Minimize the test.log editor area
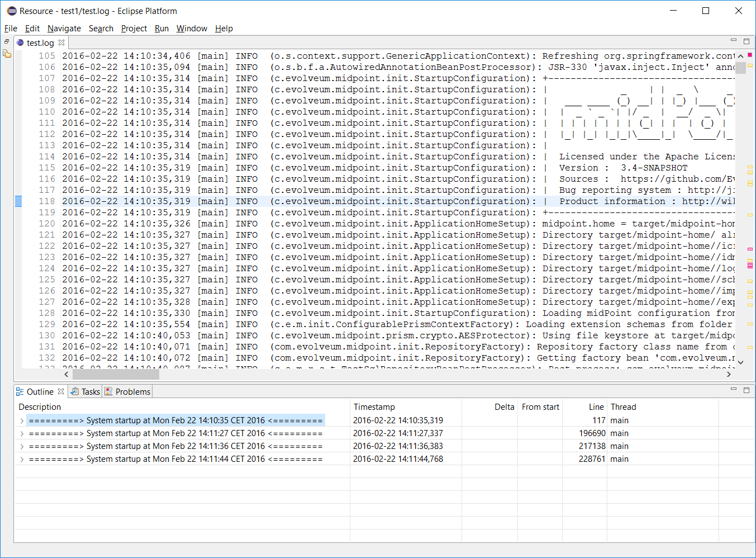Screen dimensions: 756x558 coord(734,41)
